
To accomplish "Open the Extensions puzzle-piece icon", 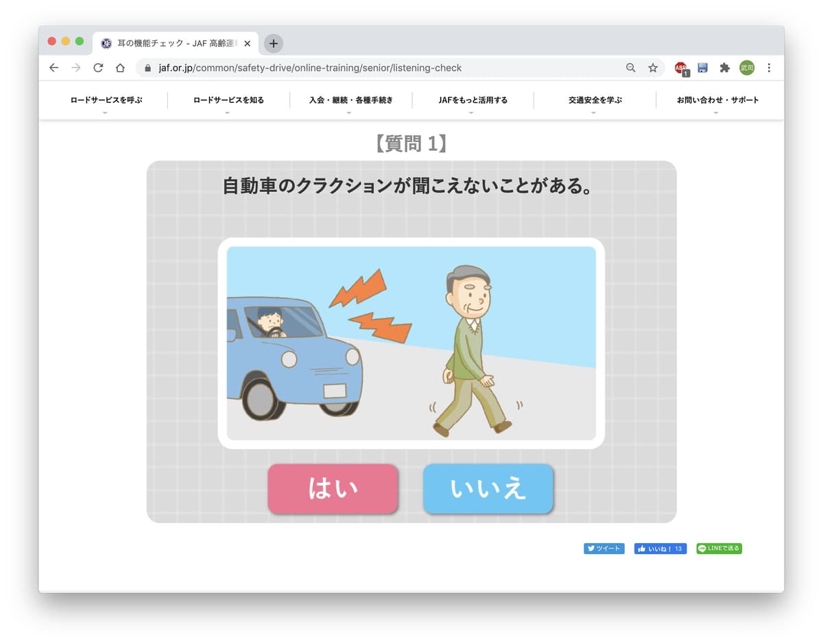I will coord(724,68).
